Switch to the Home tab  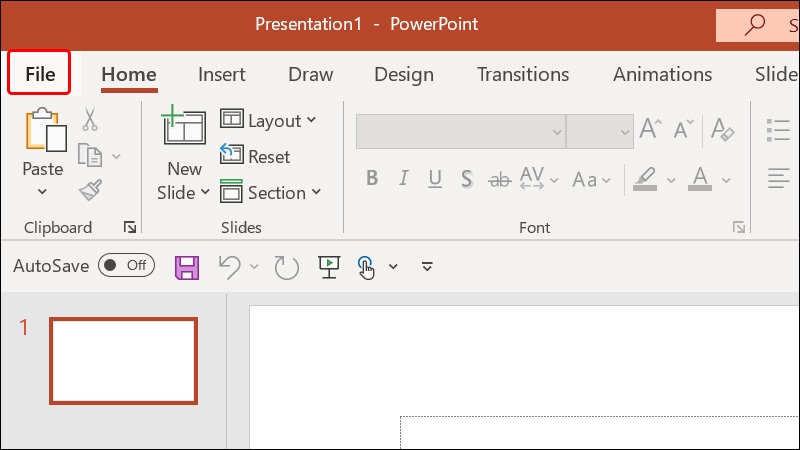[129, 74]
